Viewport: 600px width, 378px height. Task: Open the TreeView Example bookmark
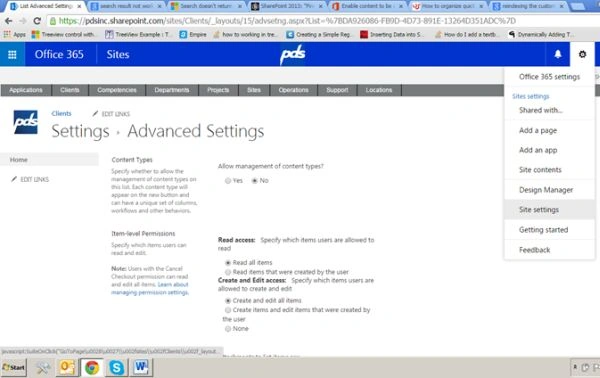139,34
